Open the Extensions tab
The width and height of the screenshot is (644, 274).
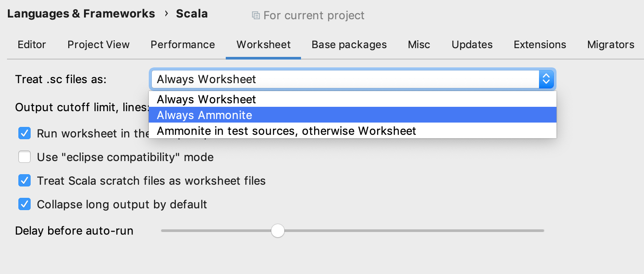pyautogui.click(x=540, y=45)
